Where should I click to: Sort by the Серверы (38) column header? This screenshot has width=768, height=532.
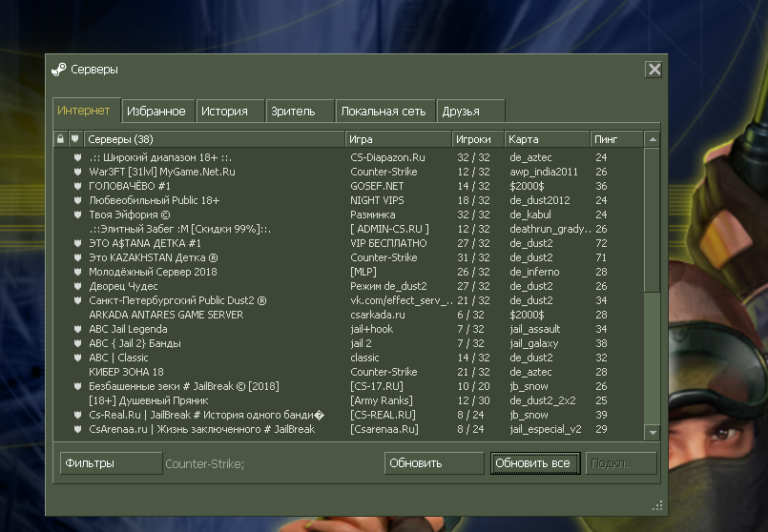(215, 139)
